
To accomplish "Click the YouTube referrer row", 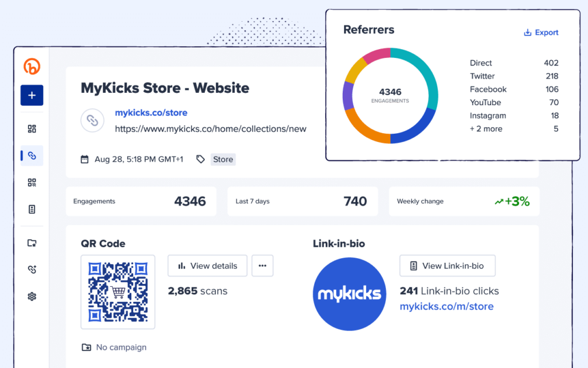I will [x=514, y=102].
